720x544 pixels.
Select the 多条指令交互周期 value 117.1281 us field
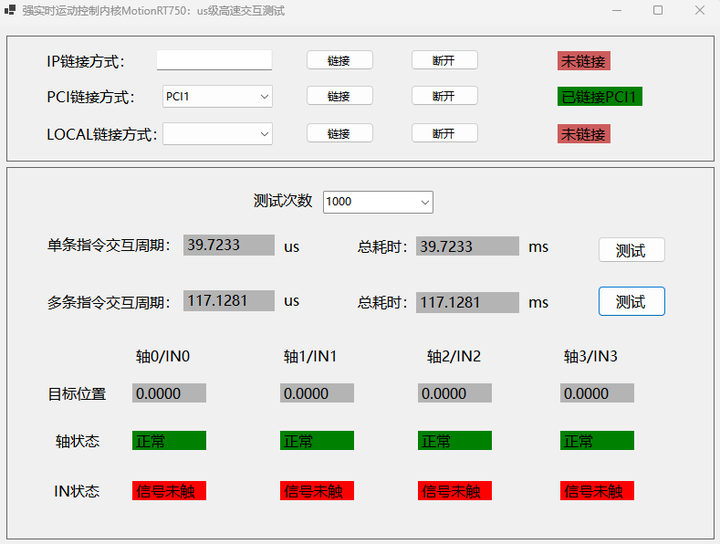[229, 301]
